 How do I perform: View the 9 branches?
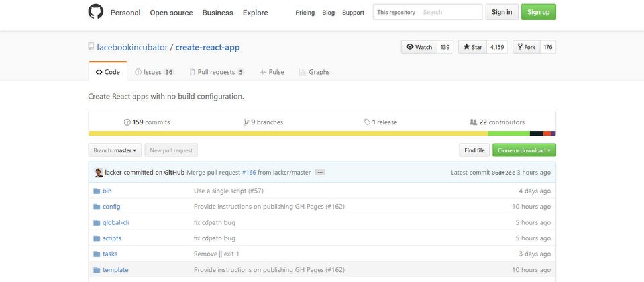(263, 122)
